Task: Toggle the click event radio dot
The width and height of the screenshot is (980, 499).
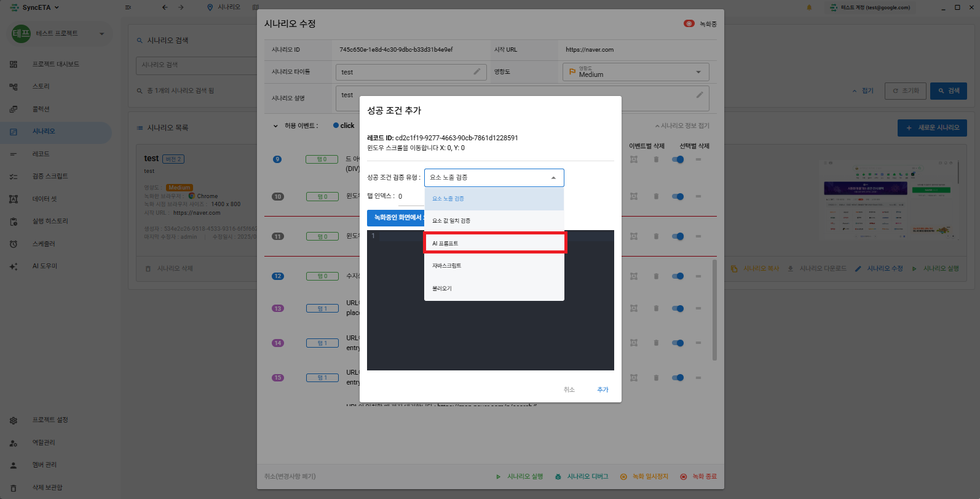Action: [336, 126]
